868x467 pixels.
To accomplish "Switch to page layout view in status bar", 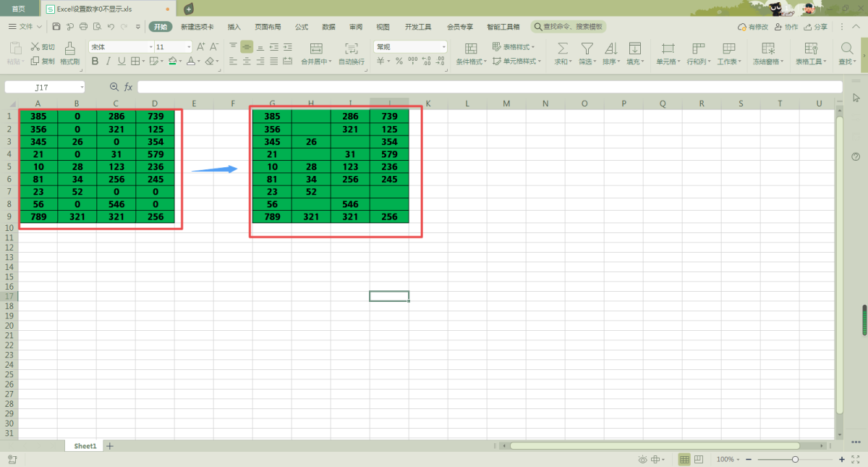I will [x=699, y=460].
